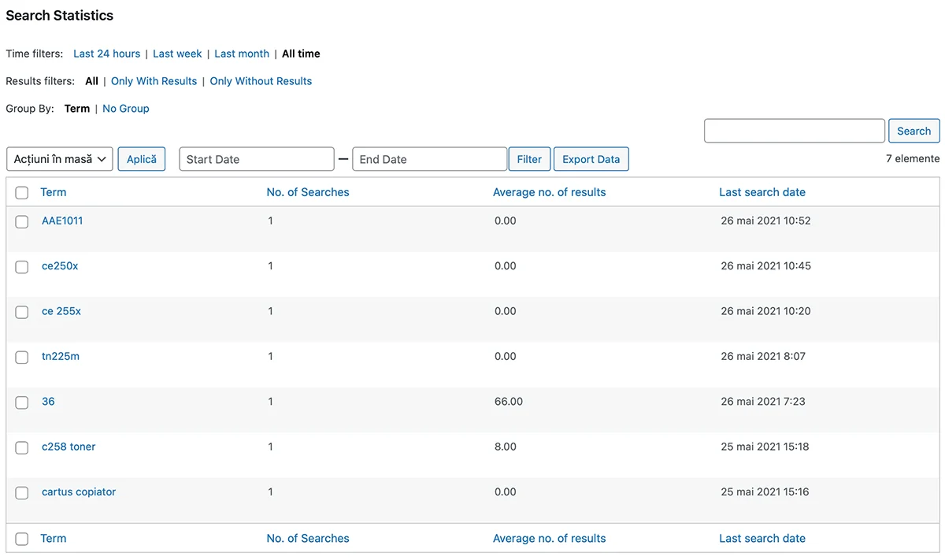Click the date 26 mai 2021 10:45

click(x=765, y=265)
